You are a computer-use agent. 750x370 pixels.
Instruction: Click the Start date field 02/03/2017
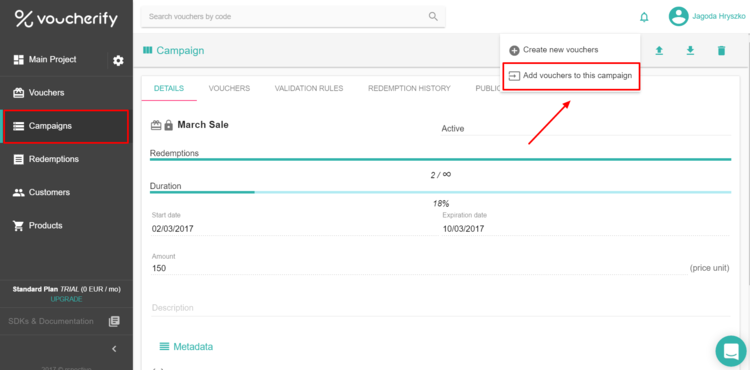click(294, 229)
